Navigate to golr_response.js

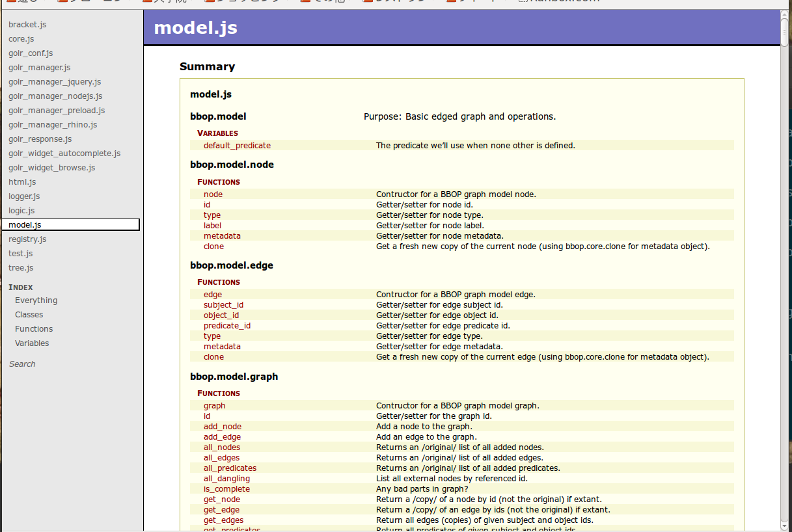tap(40, 139)
